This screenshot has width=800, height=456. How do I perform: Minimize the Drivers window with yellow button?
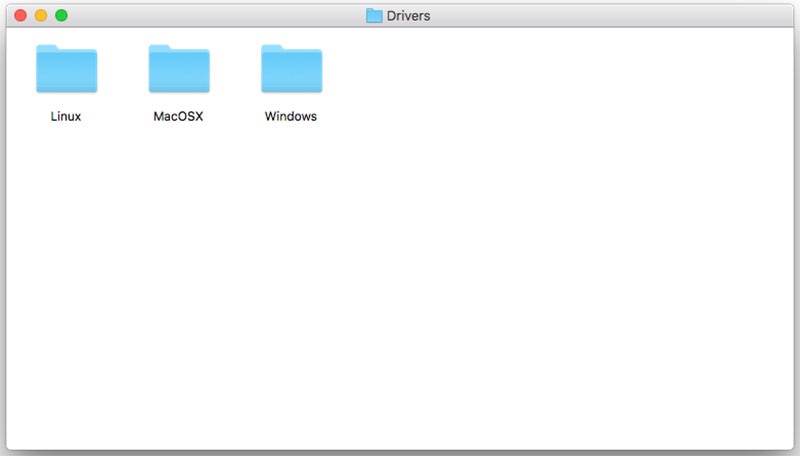41,16
